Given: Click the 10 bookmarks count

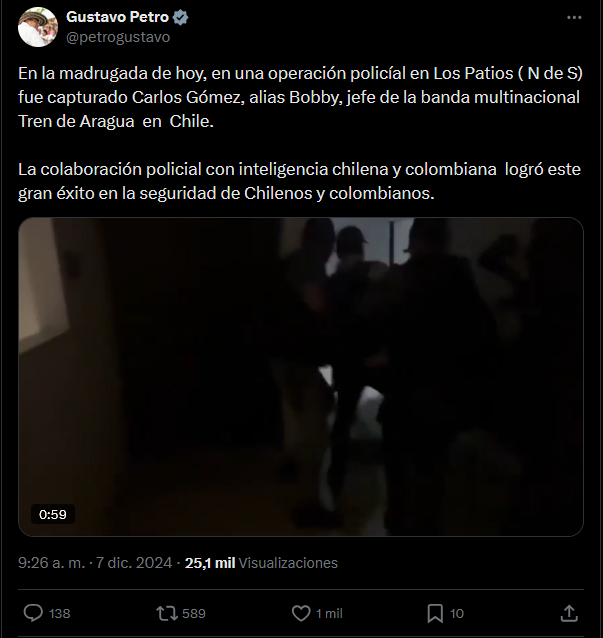Looking at the screenshot, I should pyautogui.click(x=457, y=614).
